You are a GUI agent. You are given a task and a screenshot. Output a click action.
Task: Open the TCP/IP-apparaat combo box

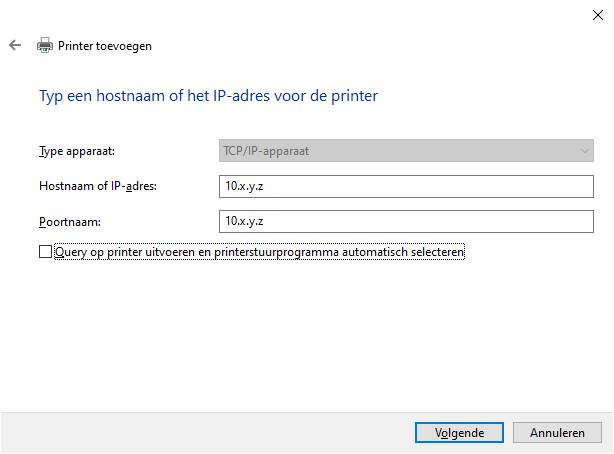(x=406, y=150)
